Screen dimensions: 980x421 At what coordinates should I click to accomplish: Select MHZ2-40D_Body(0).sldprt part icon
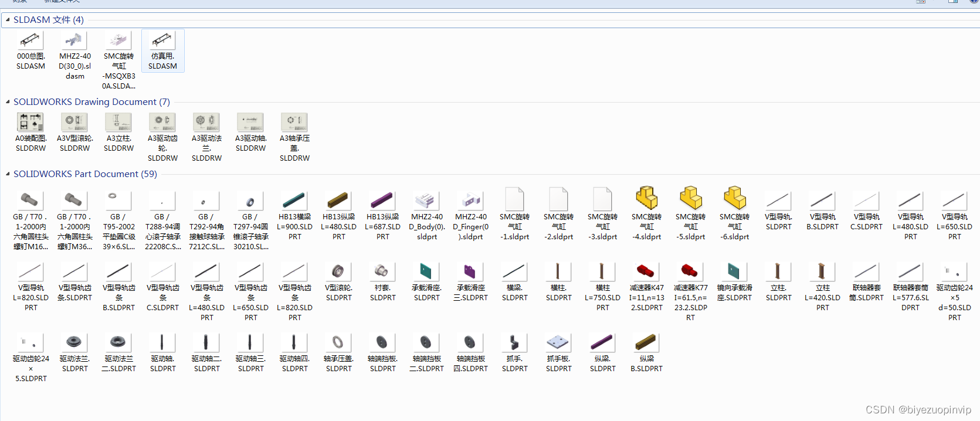tap(426, 200)
